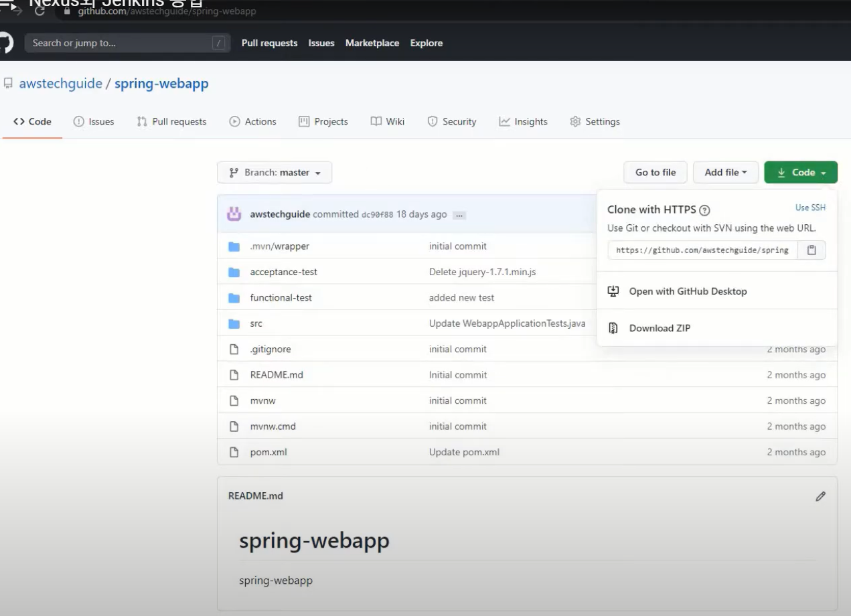
Task: Click the pom.xml file icon
Action: 234,452
